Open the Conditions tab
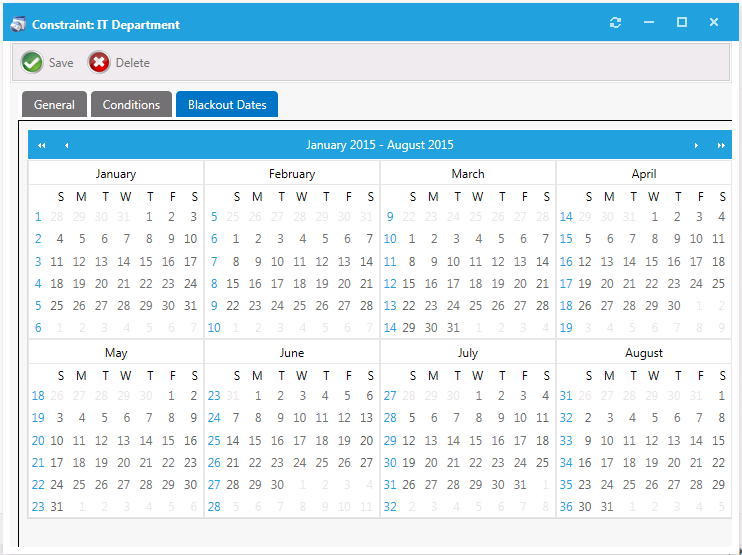 pos(131,105)
